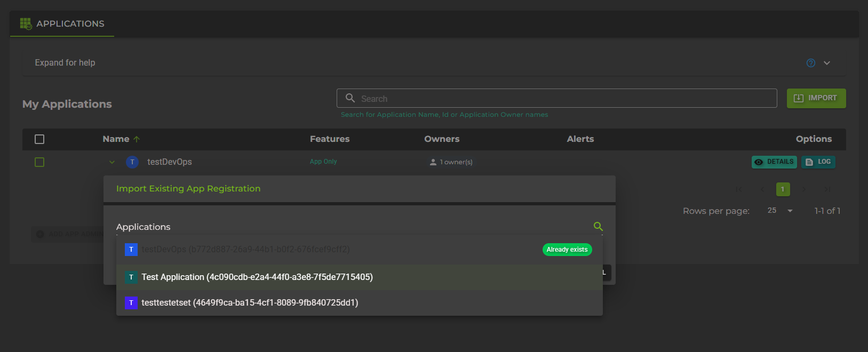Click the Test Application teal avatar icon

point(131,277)
